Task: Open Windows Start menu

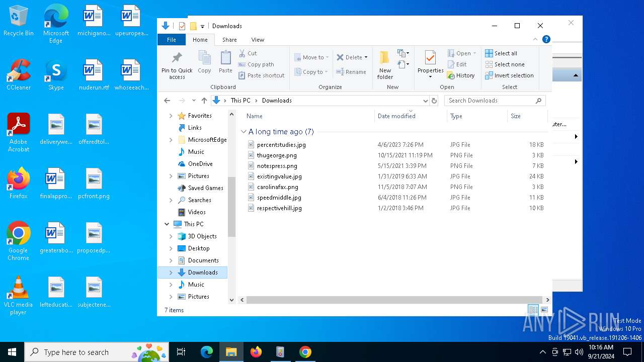Action: pos(12,352)
